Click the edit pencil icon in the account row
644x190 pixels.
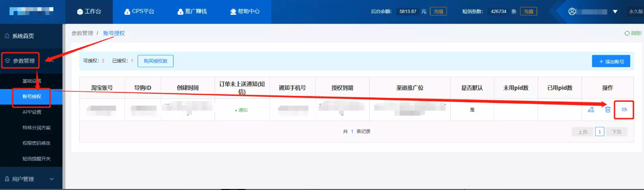(x=591, y=109)
